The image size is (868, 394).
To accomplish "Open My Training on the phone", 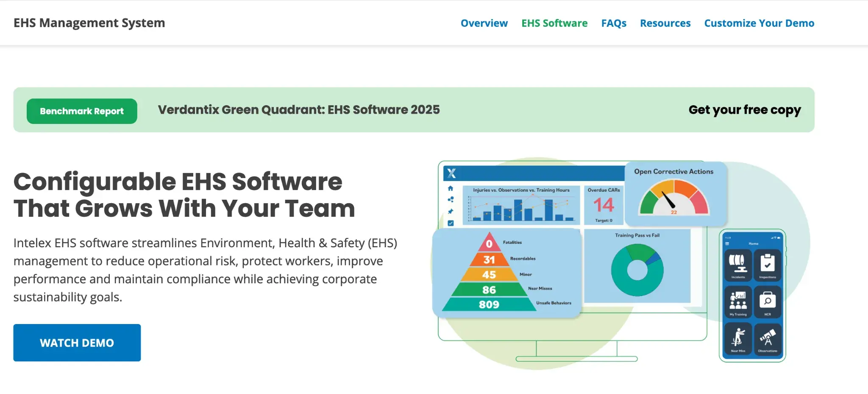I will click(738, 302).
